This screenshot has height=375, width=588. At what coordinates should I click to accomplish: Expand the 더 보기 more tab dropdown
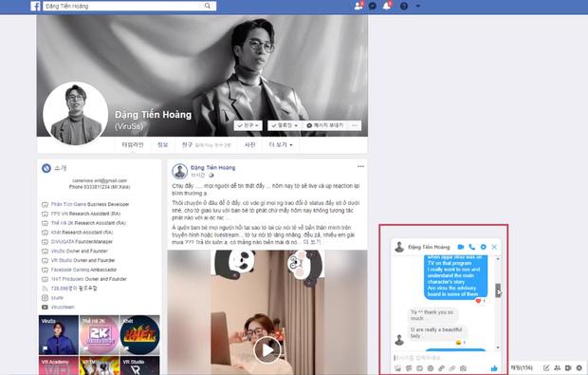pos(281,144)
